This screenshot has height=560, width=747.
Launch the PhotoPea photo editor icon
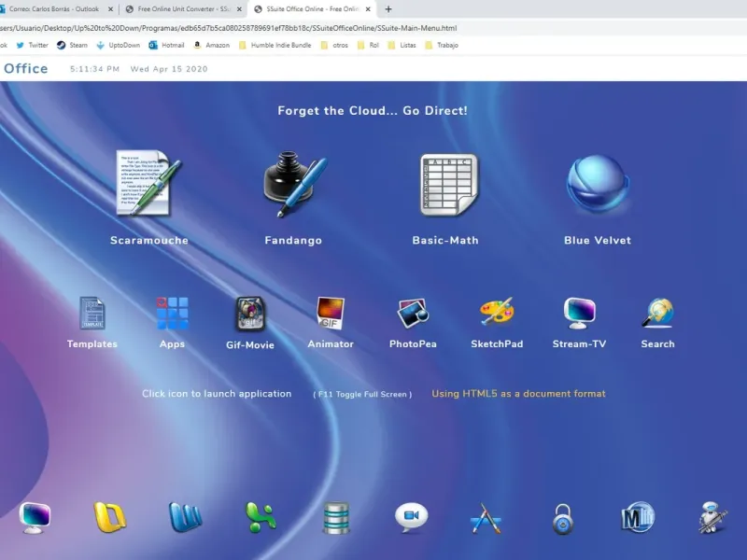click(413, 313)
